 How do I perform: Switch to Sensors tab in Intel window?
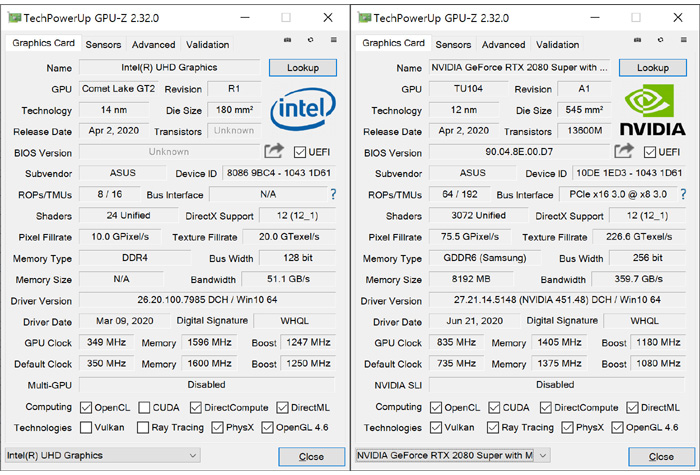pos(103,45)
